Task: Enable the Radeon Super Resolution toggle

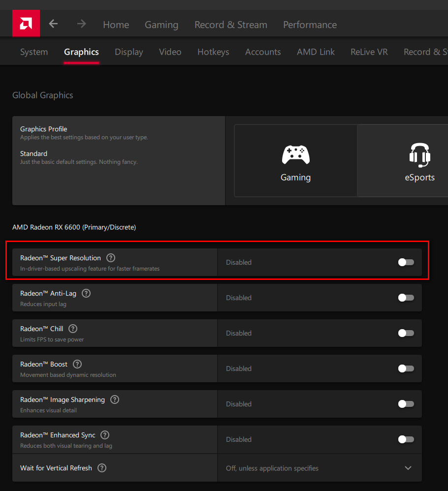Action: pos(406,262)
